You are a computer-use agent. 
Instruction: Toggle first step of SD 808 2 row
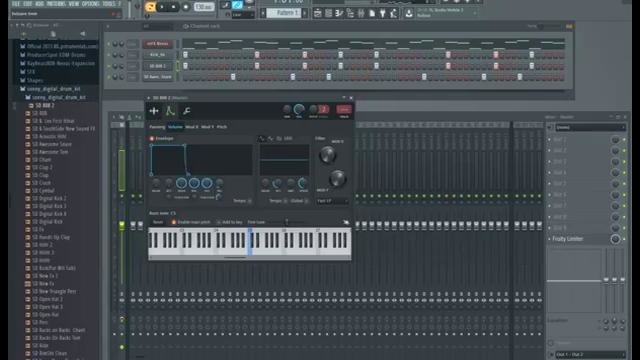[186, 66]
